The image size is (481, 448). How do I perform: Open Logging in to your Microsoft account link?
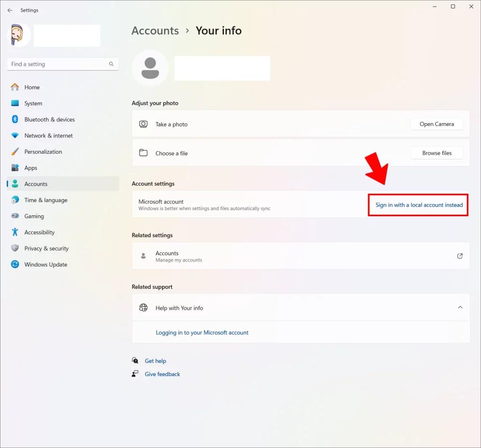(202, 332)
